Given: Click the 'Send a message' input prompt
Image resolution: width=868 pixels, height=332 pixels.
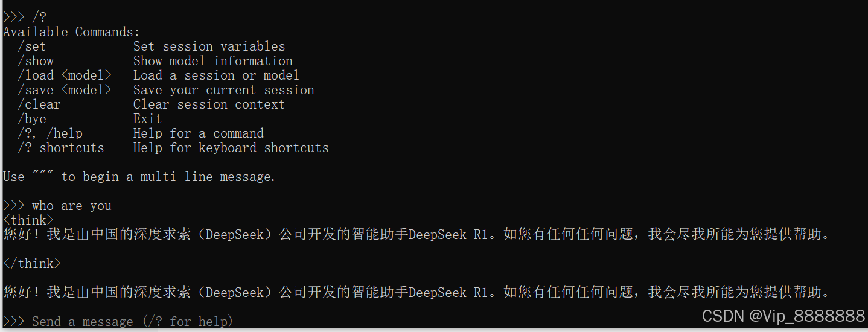Looking at the screenshot, I should coord(118,321).
